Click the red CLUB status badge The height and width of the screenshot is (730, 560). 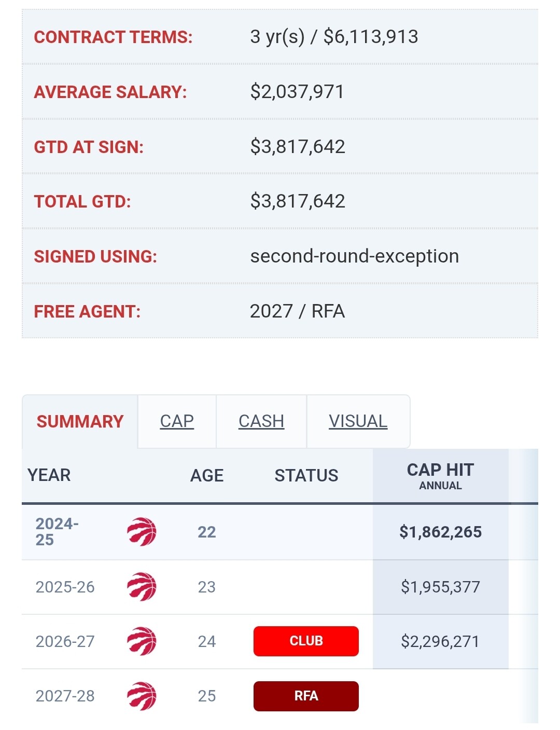click(x=306, y=641)
